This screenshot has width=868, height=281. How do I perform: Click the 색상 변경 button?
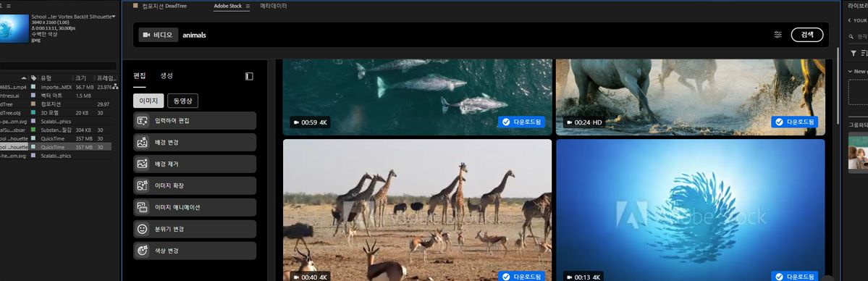coord(195,251)
